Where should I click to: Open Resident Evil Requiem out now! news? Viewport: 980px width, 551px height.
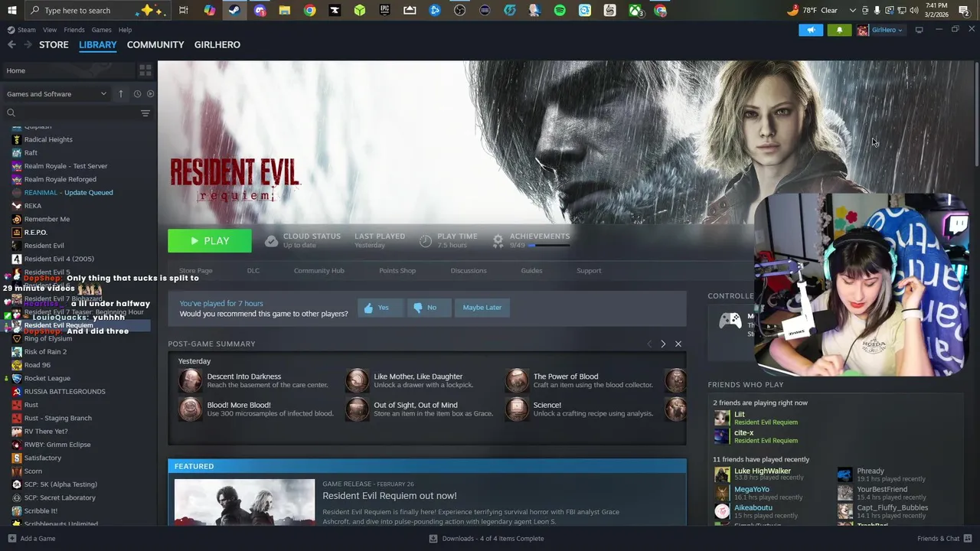pos(390,496)
